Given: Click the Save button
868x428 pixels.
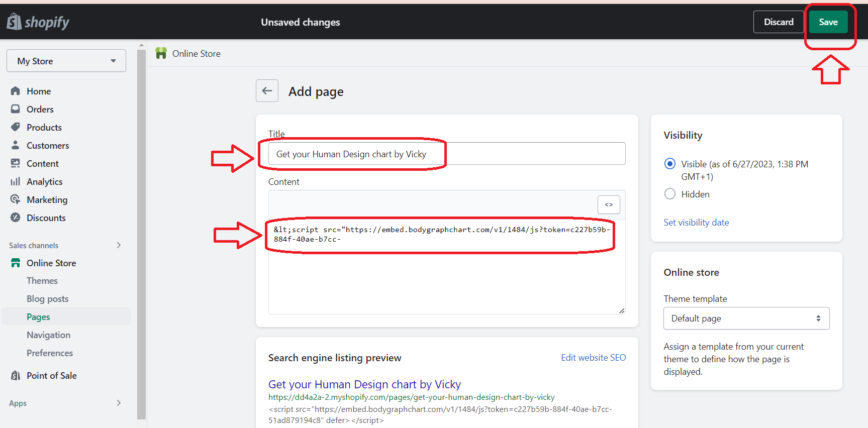Looking at the screenshot, I should point(828,22).
